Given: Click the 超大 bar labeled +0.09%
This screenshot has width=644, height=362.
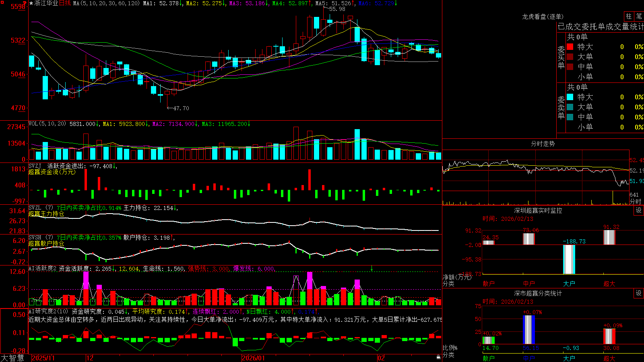Looking at the screenshot, I should tap(609, 337).
